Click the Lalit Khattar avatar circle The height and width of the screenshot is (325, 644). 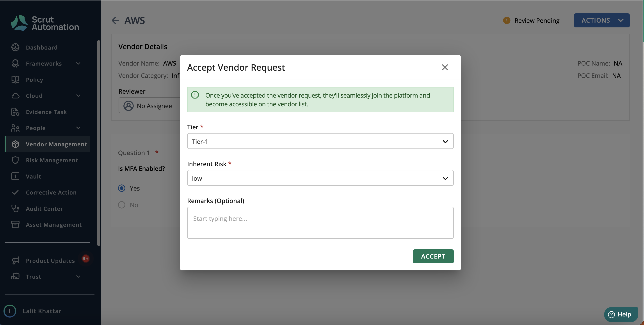[x=10, y=311]
